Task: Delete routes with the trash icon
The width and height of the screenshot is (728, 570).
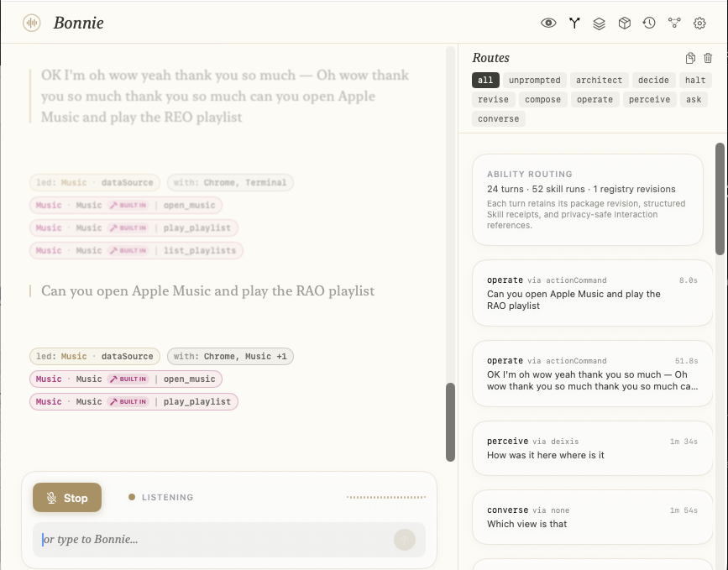Action: click(x=708, y=58)
